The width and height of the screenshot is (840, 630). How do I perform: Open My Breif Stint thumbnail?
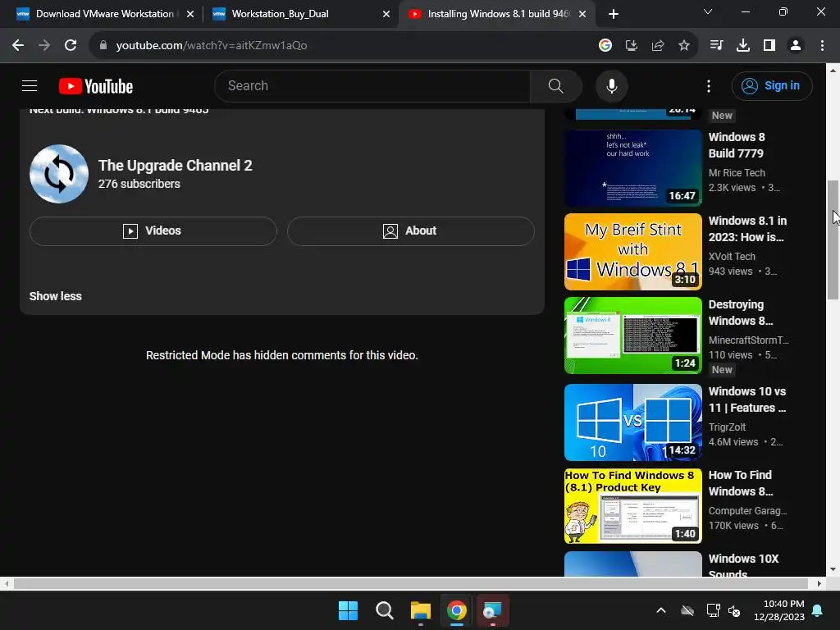[x=632, y=252]
